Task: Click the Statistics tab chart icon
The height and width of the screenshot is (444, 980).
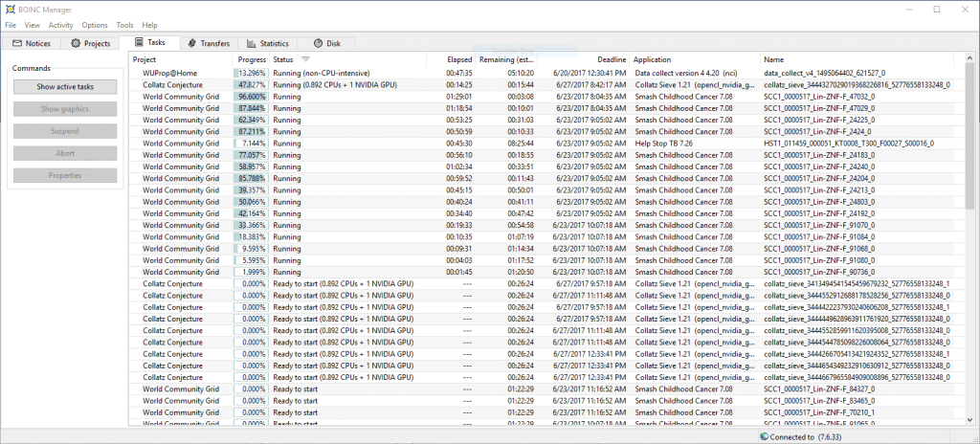Action: [x=252, y=43]
